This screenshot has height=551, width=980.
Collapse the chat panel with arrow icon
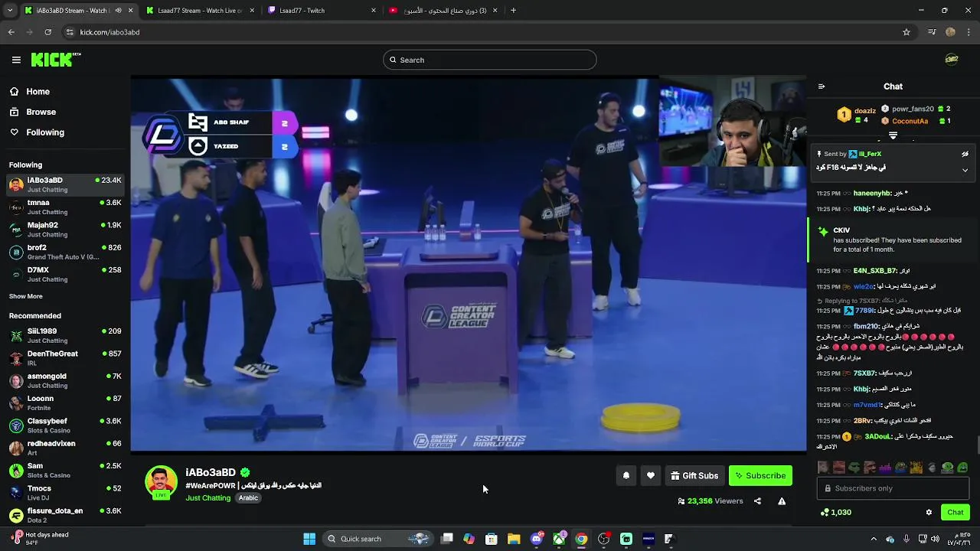coord(822,86)
